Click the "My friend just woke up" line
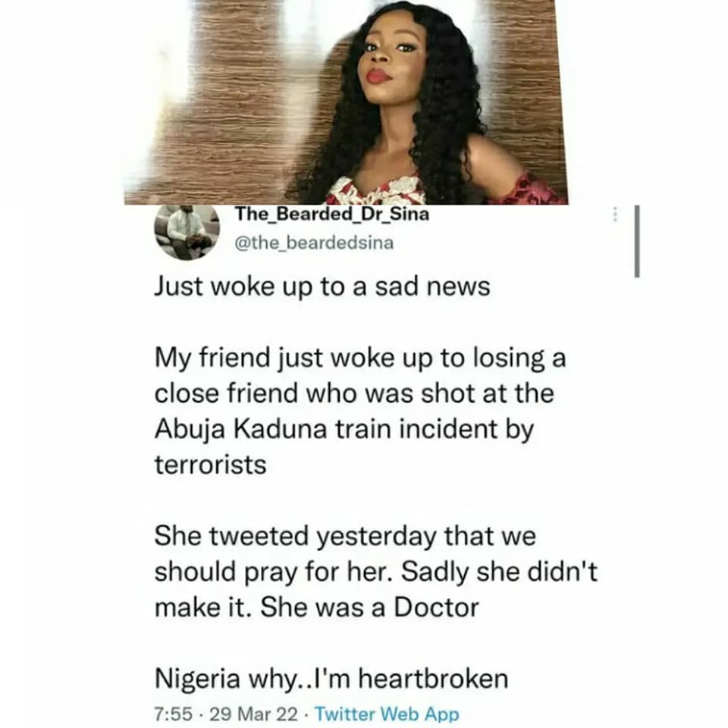728x728 pixels. point(359,359)
